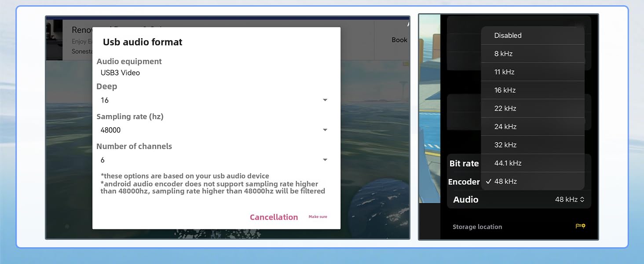Click the small hamburger icon behind the dialog
644x264 pixels.
pyautogui.click(x=406, y=64)
